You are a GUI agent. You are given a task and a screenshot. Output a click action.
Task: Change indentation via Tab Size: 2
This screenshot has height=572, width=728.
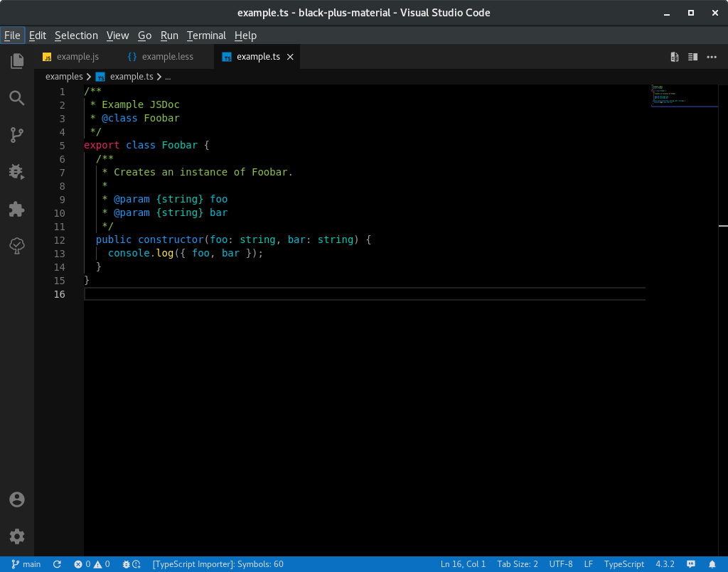pos(518,564)
